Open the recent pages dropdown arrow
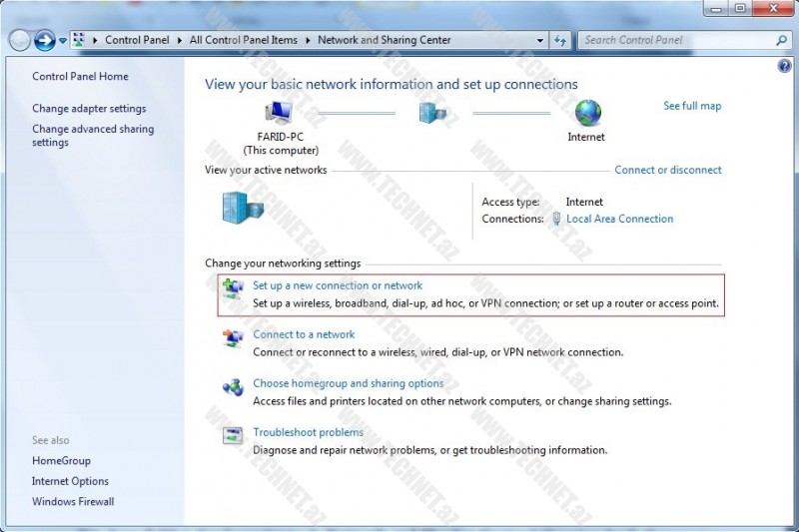Image resolution: width=799 pixels, height=532 pixels. [x=63, y=41]
